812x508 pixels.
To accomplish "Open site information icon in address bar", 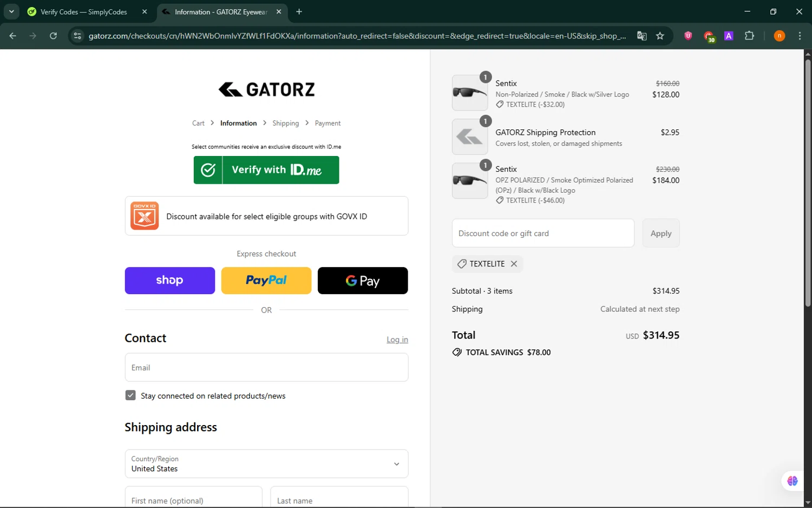I will pyautogui.click(x=77, y=36).
